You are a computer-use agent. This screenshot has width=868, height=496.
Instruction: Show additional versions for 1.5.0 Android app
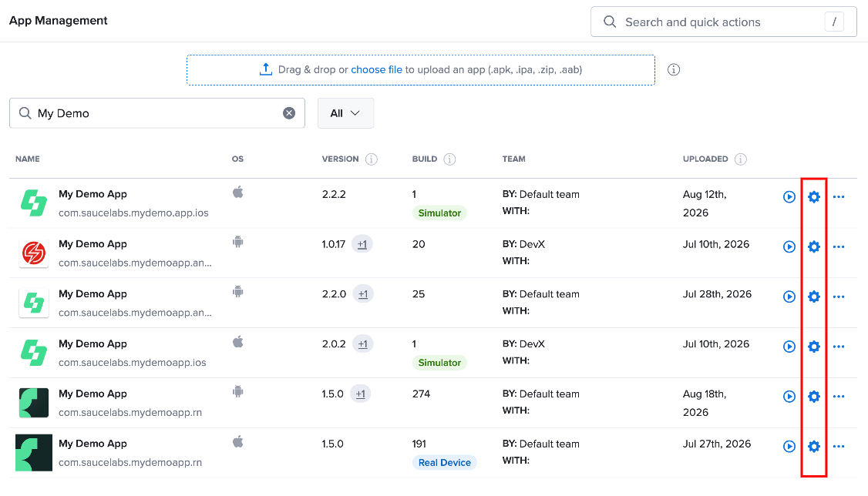click(x=360, y=394)
